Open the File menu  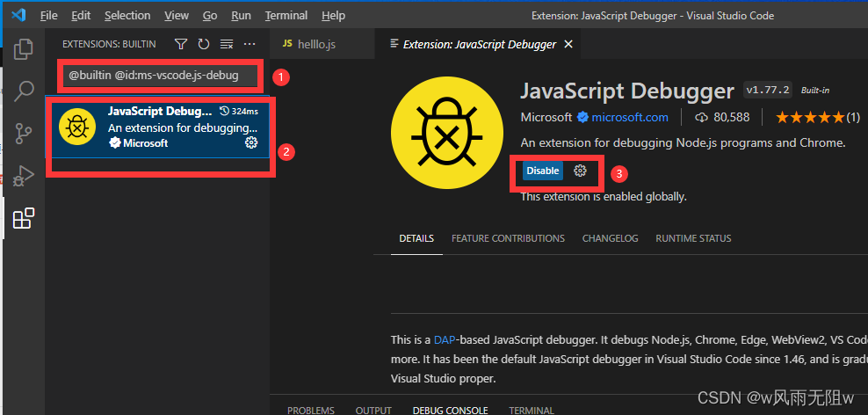click(48, 16)
